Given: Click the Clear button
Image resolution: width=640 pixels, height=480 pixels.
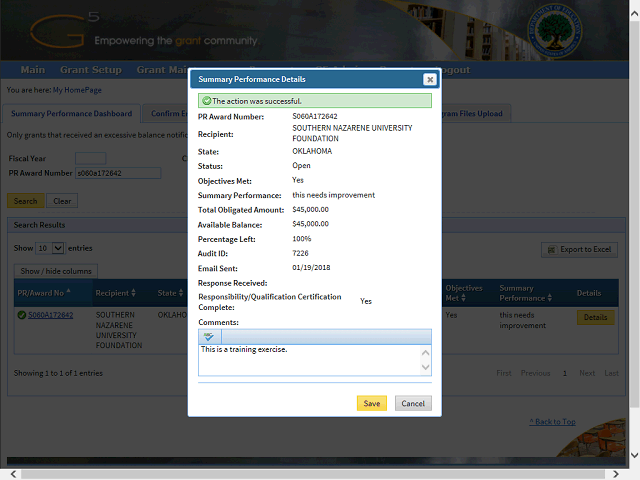Looking at the screenshot, I should 62,201.
